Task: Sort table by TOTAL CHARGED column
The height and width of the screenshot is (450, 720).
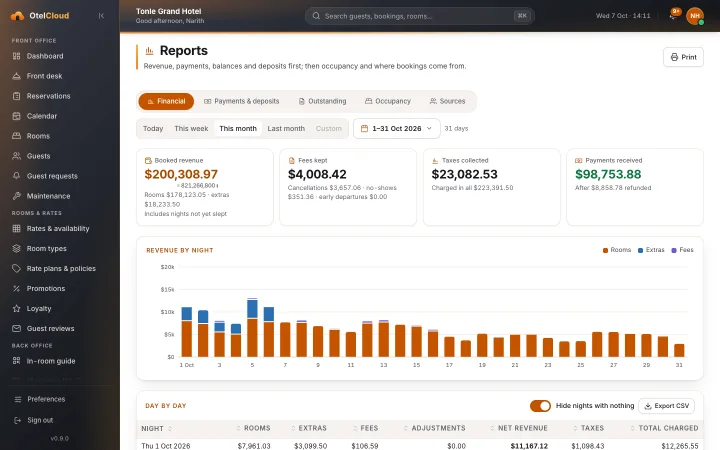Action: point(664,428)
